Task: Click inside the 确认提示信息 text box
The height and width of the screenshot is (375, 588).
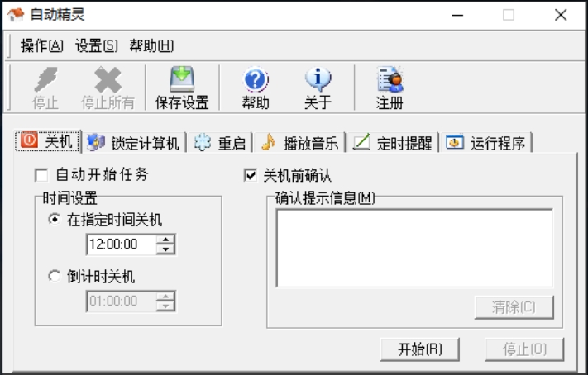Action: tap(414, 248)
